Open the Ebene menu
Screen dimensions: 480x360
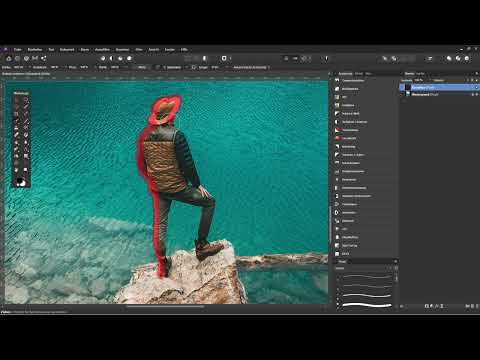point(85,49)
